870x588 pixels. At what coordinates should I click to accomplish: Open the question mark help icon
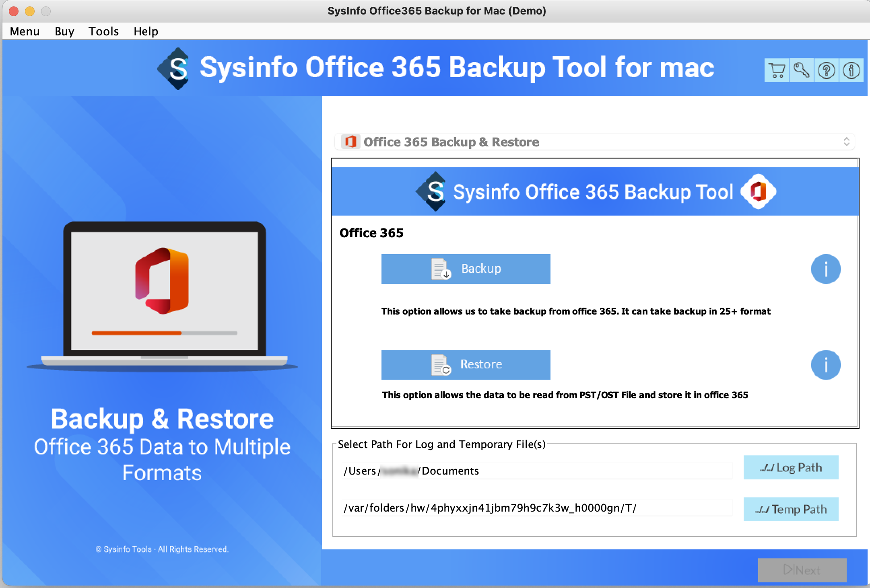tap(826, 70)
